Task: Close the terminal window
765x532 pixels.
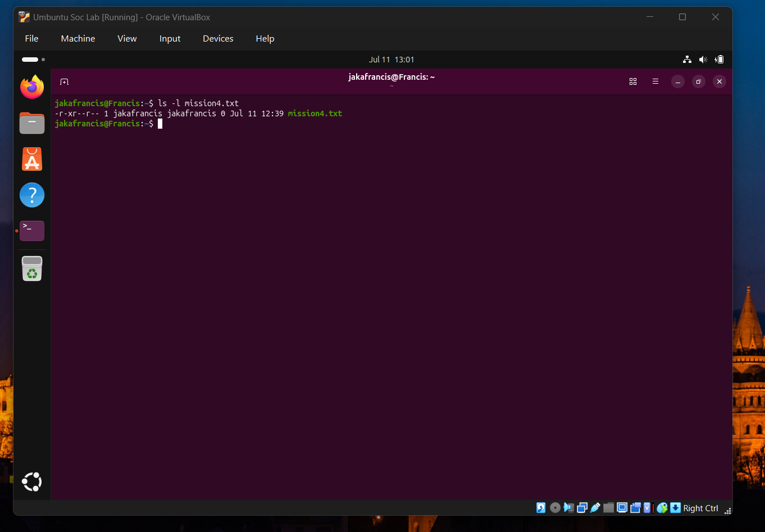Action: click(x=720, y=82)
